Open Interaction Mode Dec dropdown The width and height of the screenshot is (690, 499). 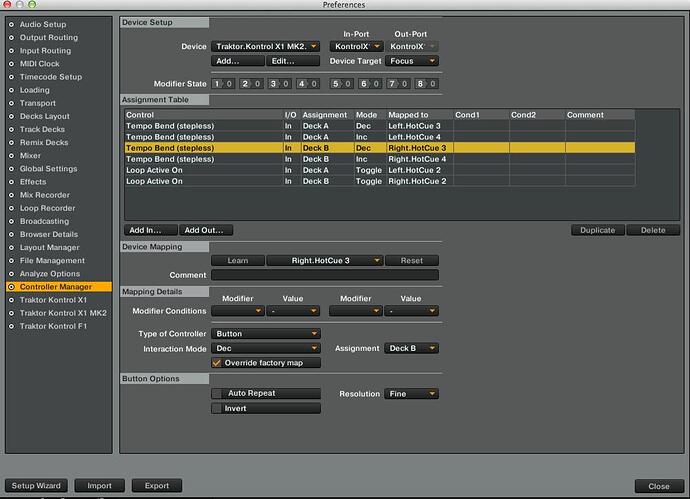pyautogui.click(x=265, y=348)
